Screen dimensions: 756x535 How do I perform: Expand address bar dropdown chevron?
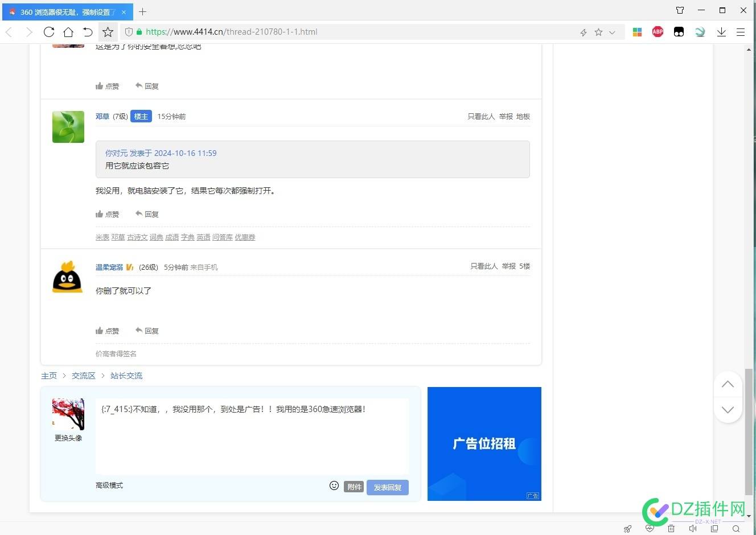[x=612, y=32]
